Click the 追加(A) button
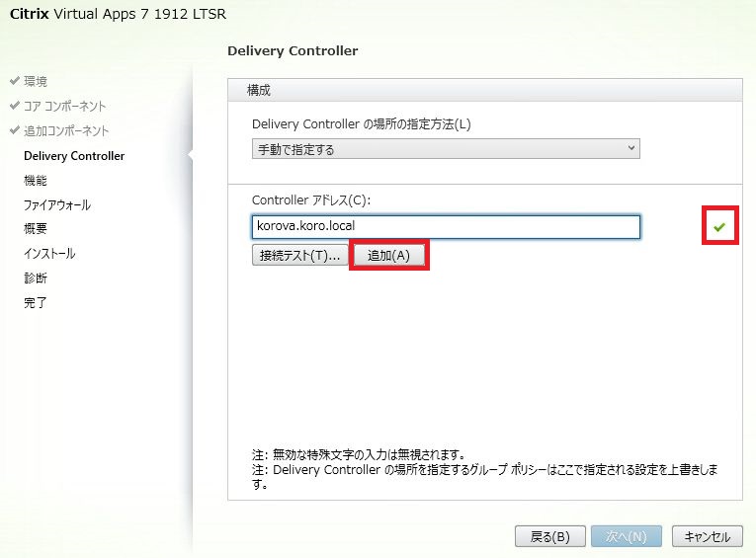The height and width of the screenshot is (558, 756). [x=389, y=256]
